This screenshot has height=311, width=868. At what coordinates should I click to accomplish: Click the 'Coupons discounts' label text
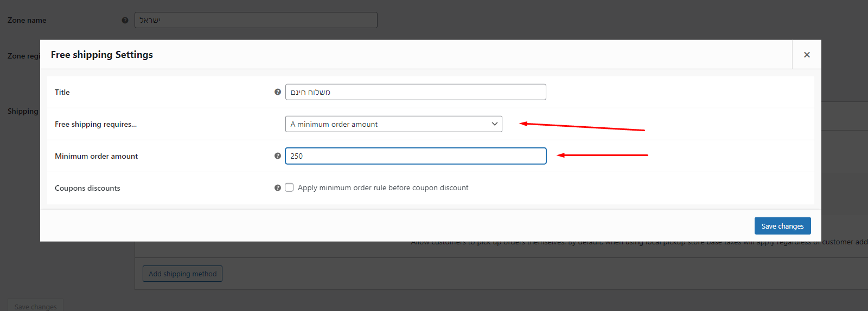point(87,188)
